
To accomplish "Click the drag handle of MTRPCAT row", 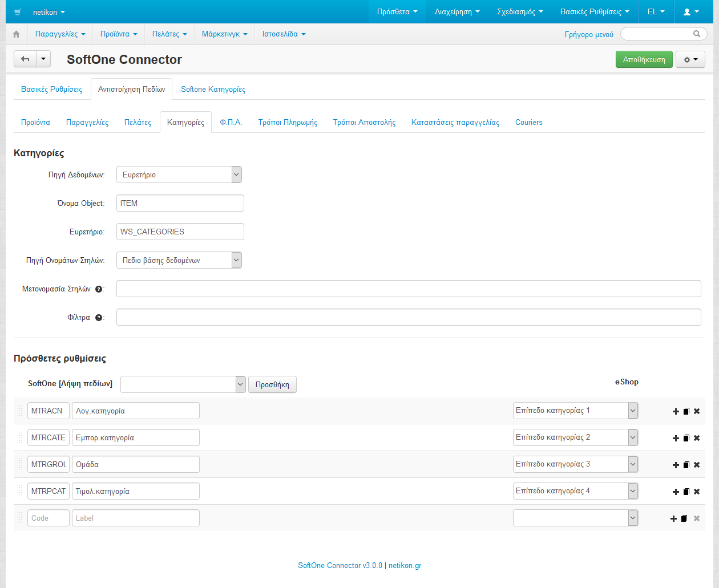I will point(19,491).
